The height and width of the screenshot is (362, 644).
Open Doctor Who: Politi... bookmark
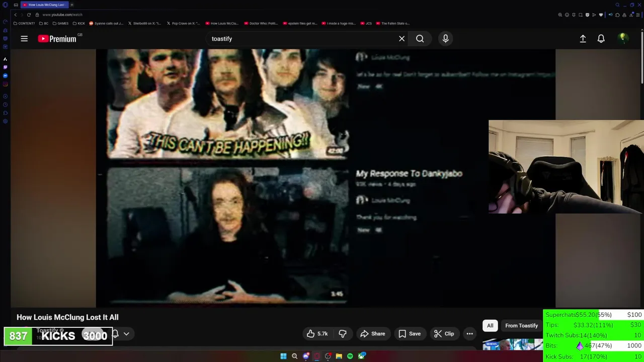point(261,23)
